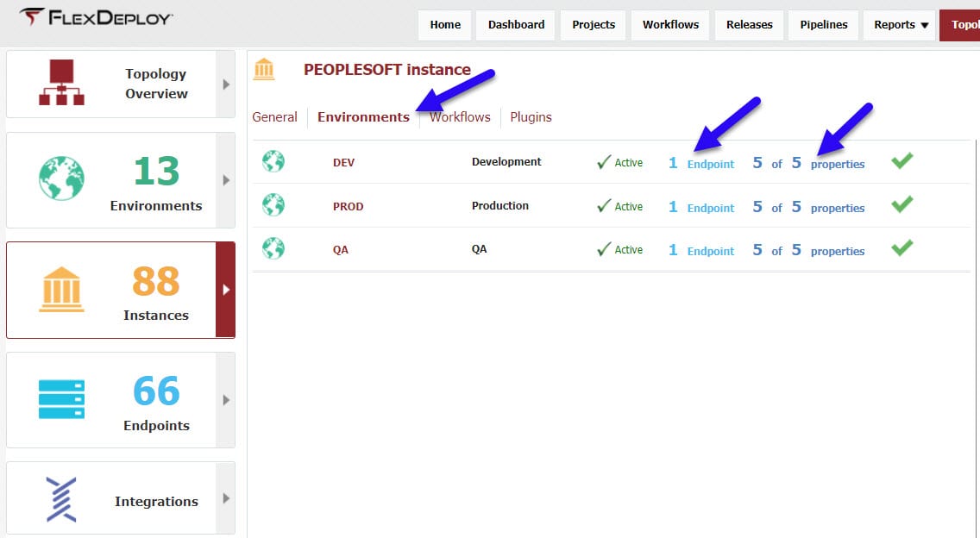Click the Topology Overview label
This screenshot has height=538, width=980.
click(155, 83)
